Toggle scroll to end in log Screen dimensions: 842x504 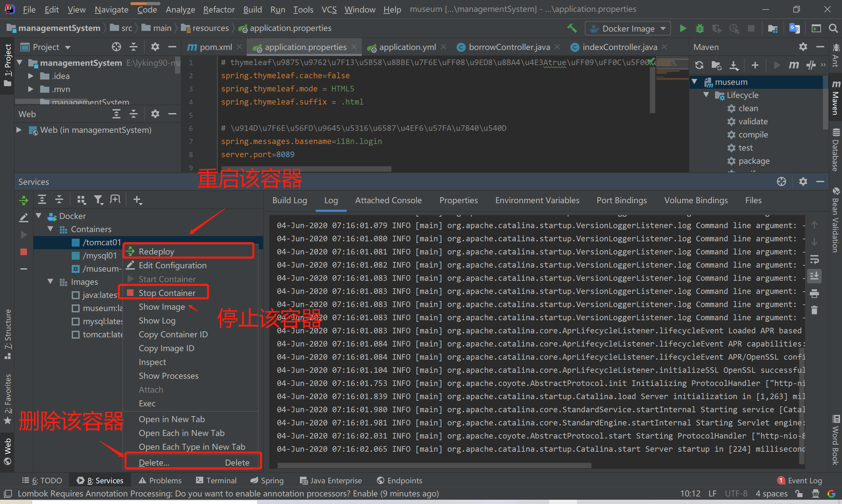point(814,276)
